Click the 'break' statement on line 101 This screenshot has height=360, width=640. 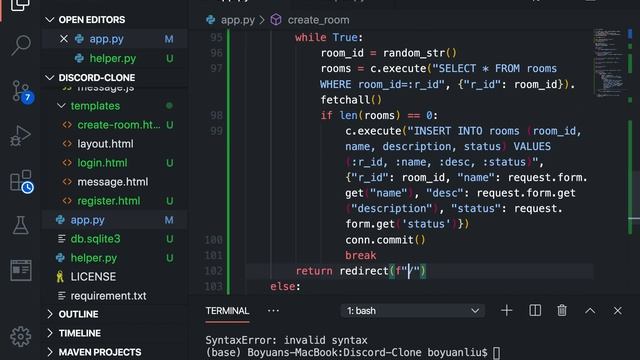point(360,256)
